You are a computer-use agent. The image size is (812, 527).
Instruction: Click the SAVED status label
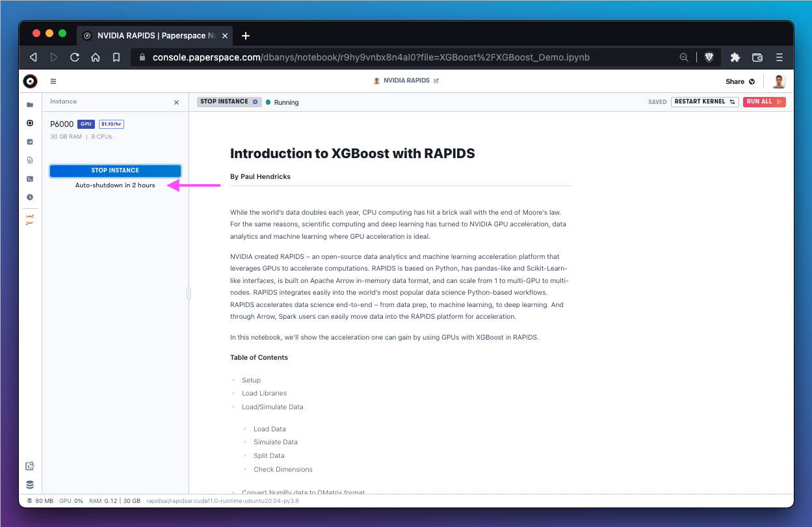tap(657, 102)
